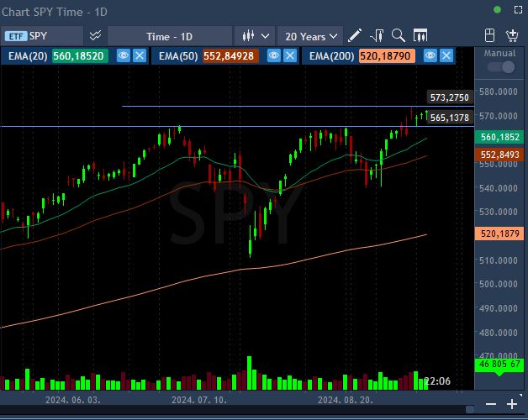Click the 560,1852 price axis tag
528x420 pixels.
click(x=499, y=137)
